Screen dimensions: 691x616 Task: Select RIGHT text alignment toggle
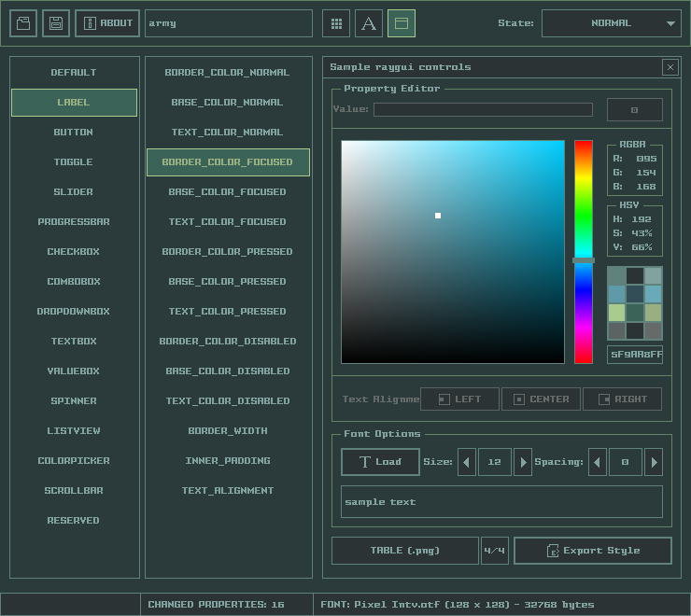622,399
